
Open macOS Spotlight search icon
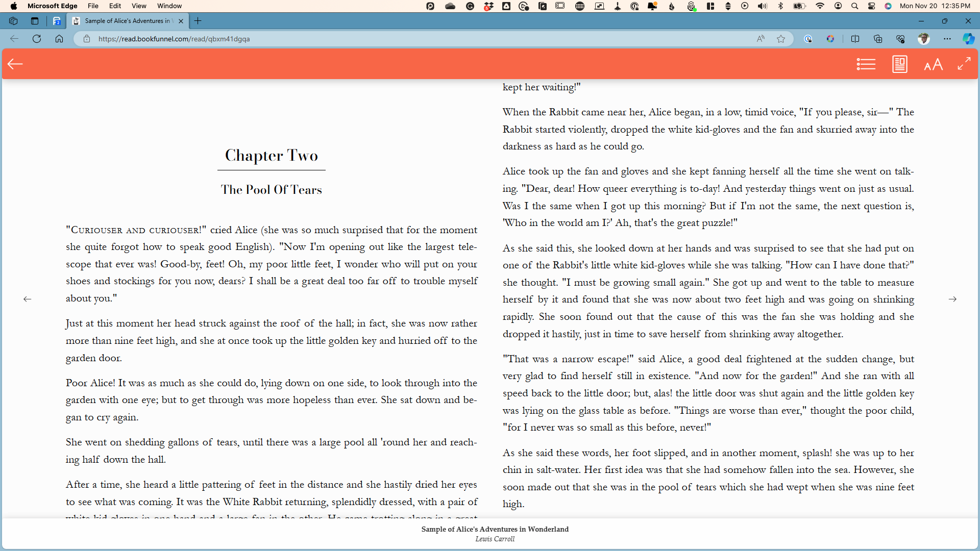pos(854,6)
